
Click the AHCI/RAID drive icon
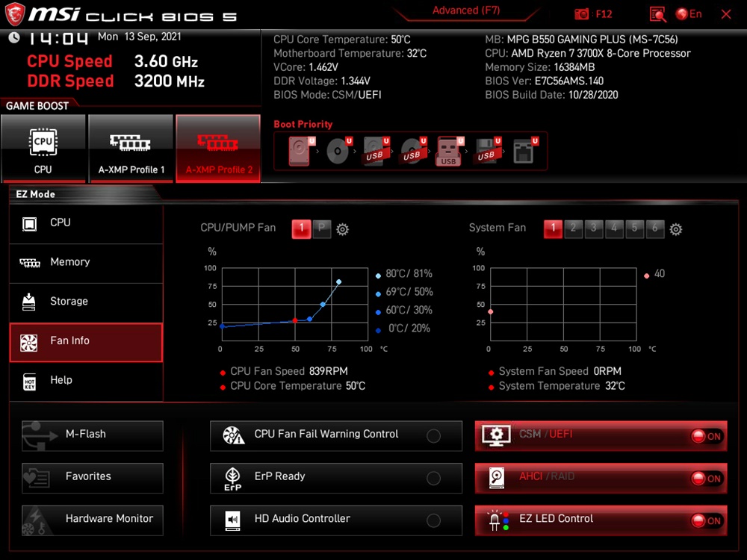[x=497, y=478]
